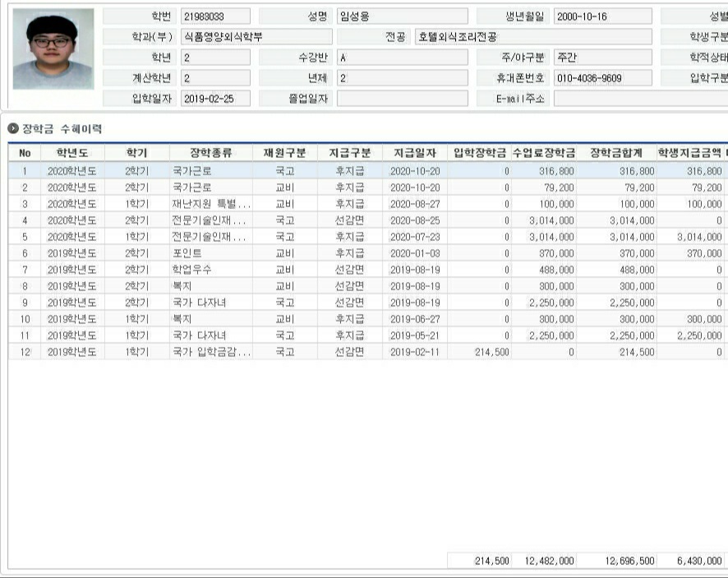Screen dimensions: 728x578
Task: Click total 12,696,500 in footer
Action: pyautogui.click(x=616, y=561)
